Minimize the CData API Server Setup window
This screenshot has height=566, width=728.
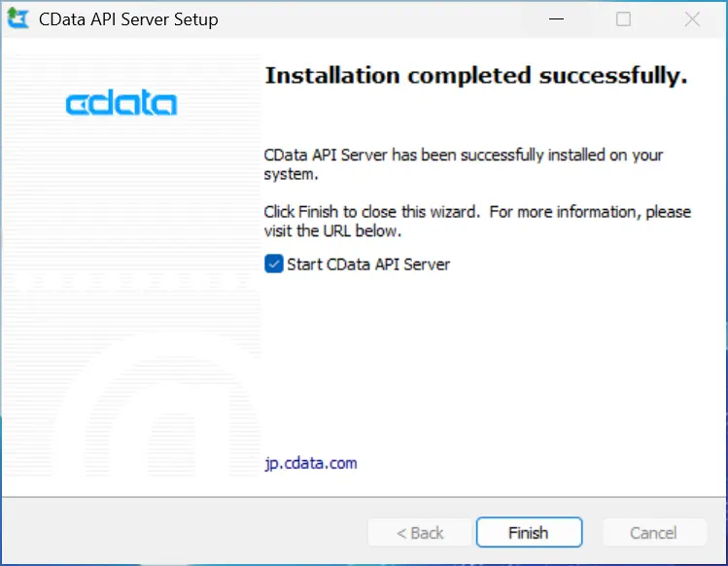click(x=556, y=19)
